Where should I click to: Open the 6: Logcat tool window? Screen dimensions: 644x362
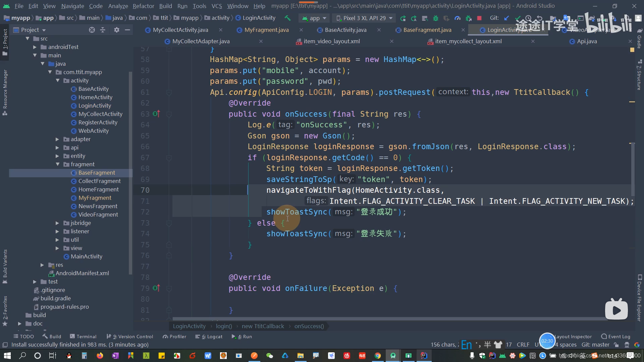(209, 337)
